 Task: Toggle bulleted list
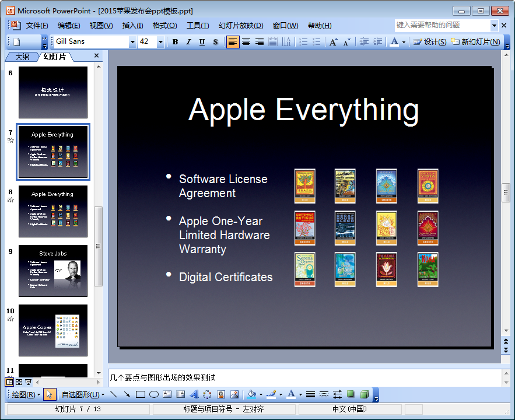point(316,41)
